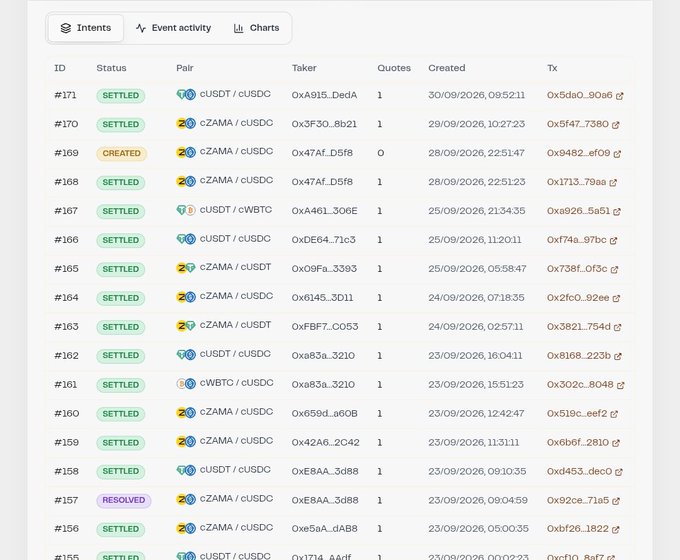Click the cWBTC / cUSDC pair text
Screen dimensions: 680x560
[236, 383]
